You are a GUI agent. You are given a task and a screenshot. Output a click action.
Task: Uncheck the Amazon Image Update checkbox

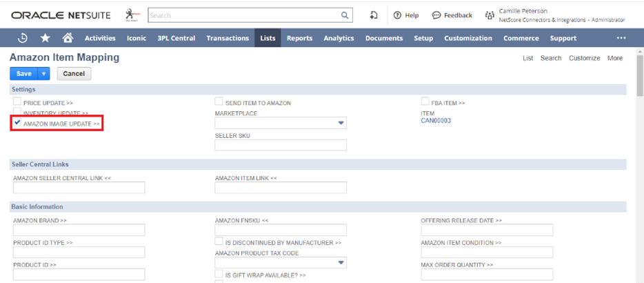17,123
